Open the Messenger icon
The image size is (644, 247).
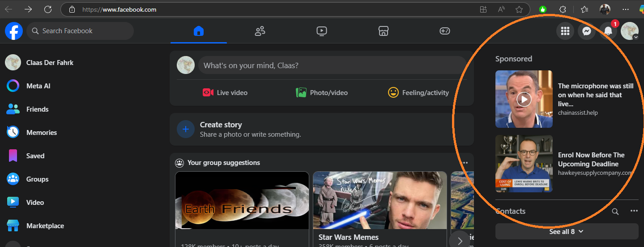pos(587,31)
